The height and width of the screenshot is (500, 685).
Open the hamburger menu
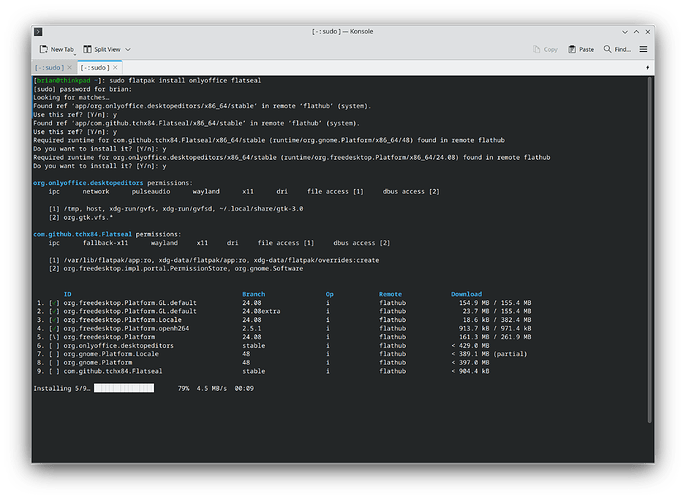coord(643,49)
